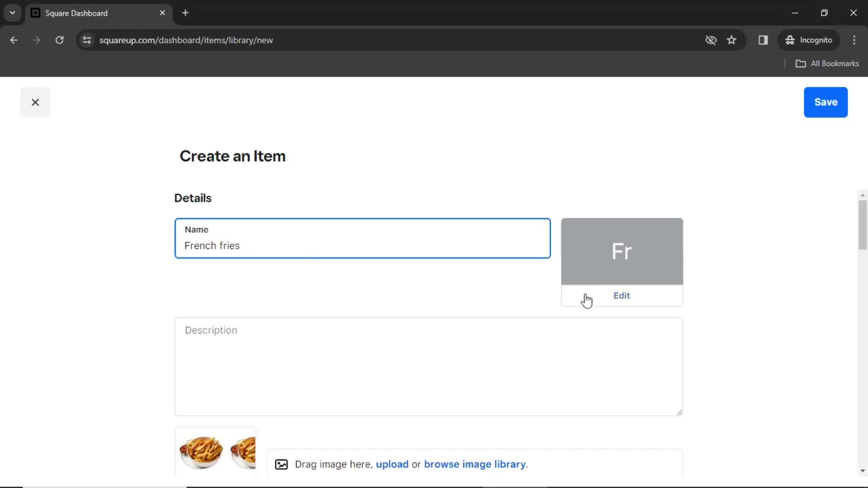The width and height of the screenshot is (868, 488).
Task: Close the Create an Item dialog
Action: 35,102
